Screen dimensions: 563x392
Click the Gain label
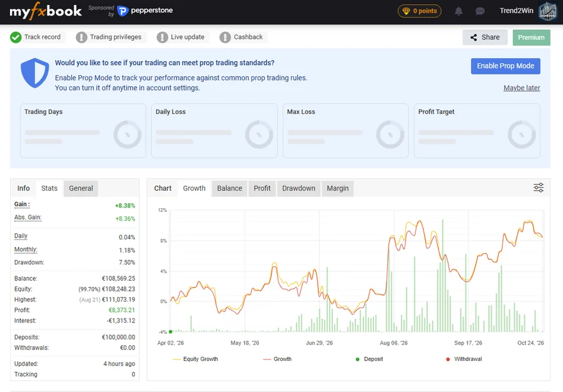[x=22, y=204]
